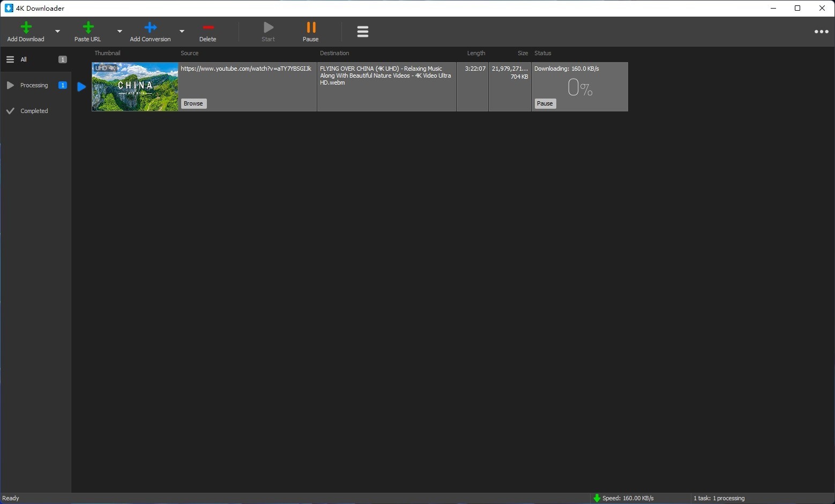The width and height of the screenshot is (835, 504).
Task: Click the YouTube source URL text
Action: click(246, 69)
